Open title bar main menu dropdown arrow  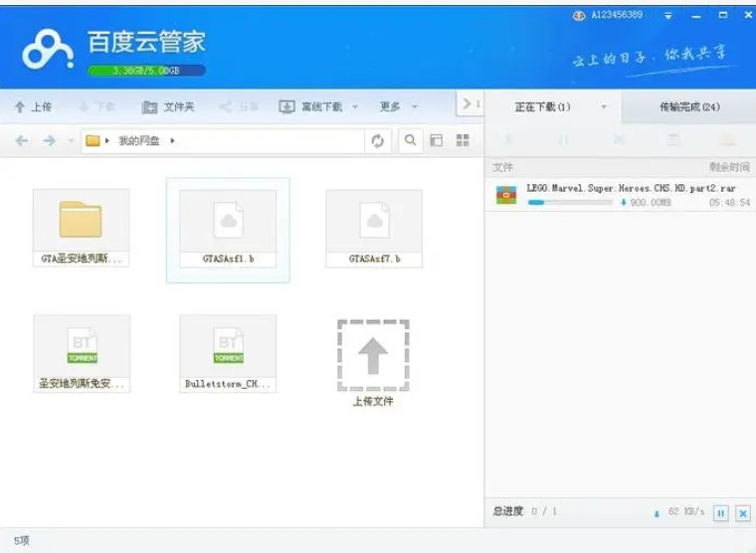pyautogui.click(x=668, y=16)
